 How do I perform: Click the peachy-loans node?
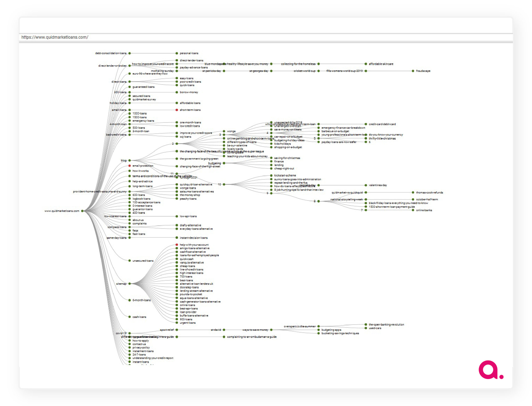[177, 199]
